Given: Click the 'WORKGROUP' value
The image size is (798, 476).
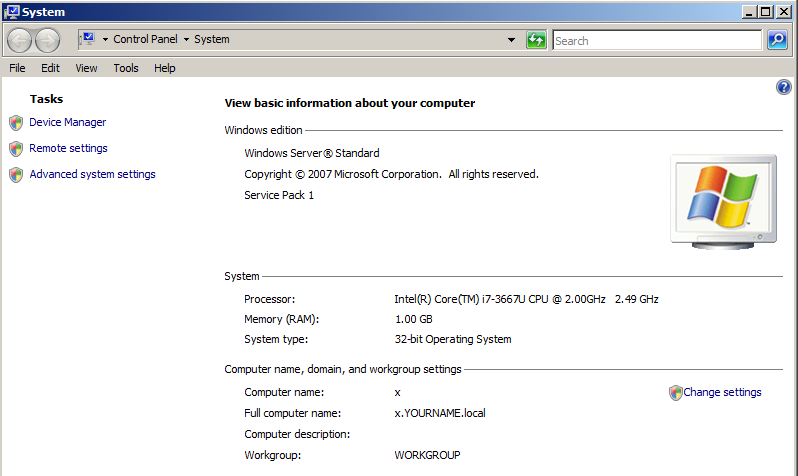Looking at the screenshot, I should coord(428,455).
